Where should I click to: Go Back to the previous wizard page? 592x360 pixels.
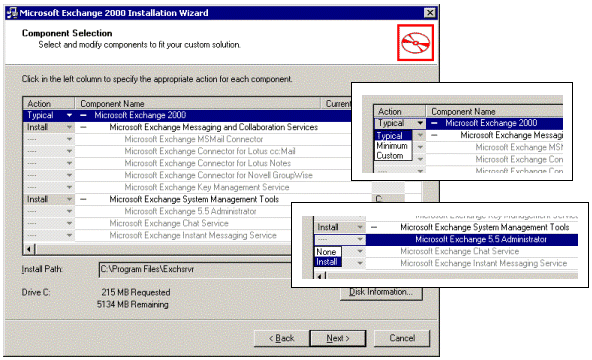[x=281, y=338]
